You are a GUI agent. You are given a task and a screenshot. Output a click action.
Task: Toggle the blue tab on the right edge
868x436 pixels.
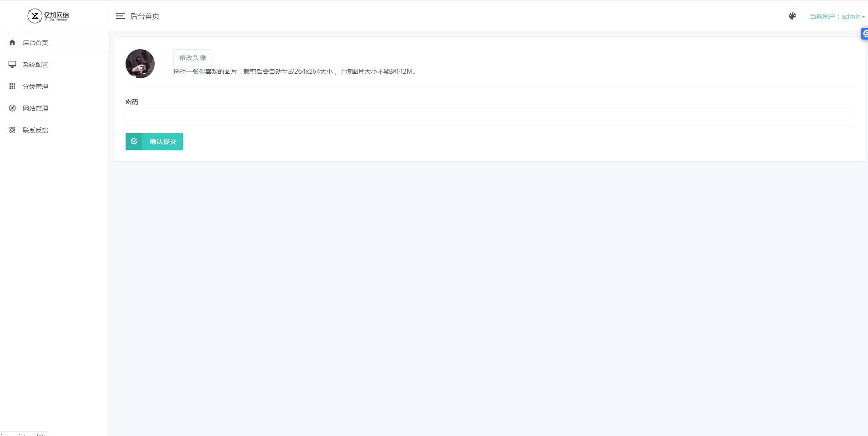865,33
